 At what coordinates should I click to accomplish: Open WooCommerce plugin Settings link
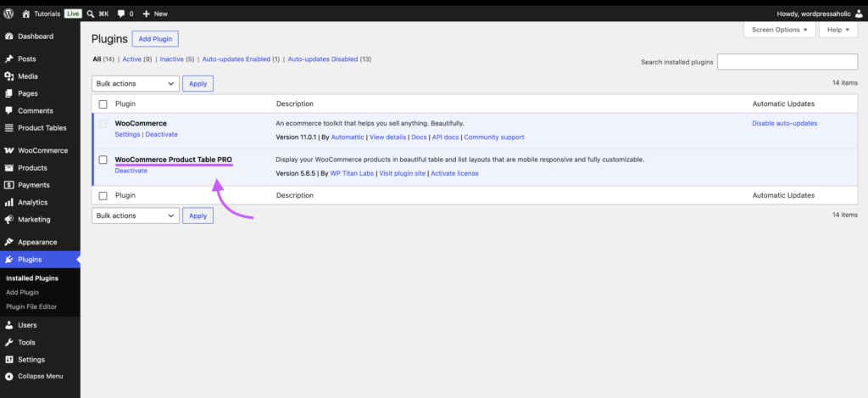tap(127, 135)
